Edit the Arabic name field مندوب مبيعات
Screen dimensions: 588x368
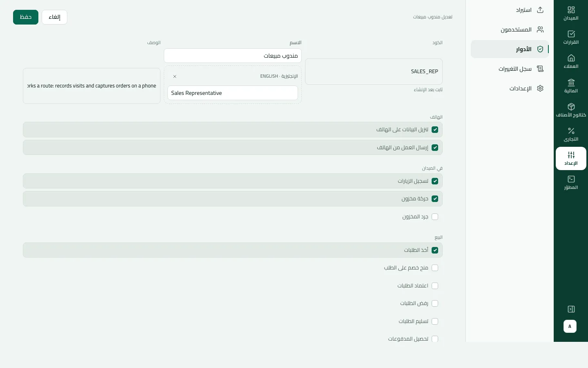tap(233, 56)
